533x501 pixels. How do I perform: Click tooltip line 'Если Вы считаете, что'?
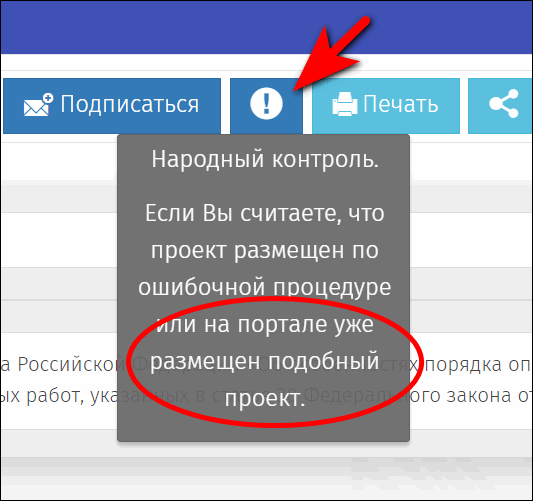point(265,214)
